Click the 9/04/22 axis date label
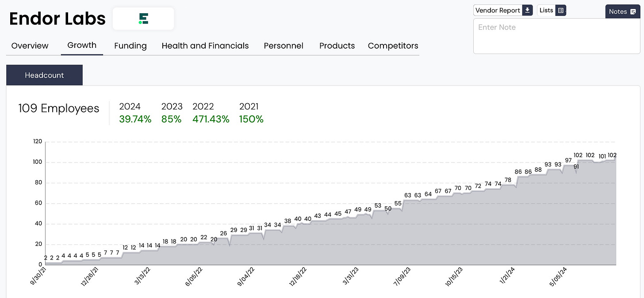Image resolution: width=644 pixels, height=298 pixels. 246,276
